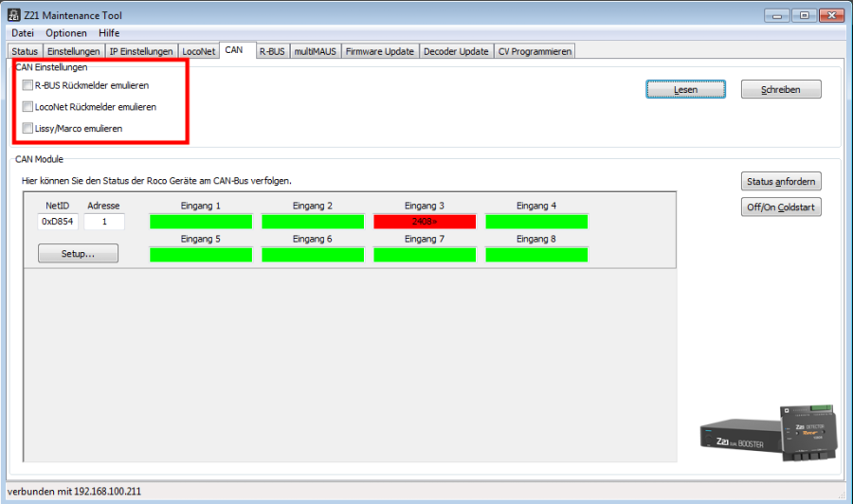Click the red Eingang 3 status bar

point(425,222)
